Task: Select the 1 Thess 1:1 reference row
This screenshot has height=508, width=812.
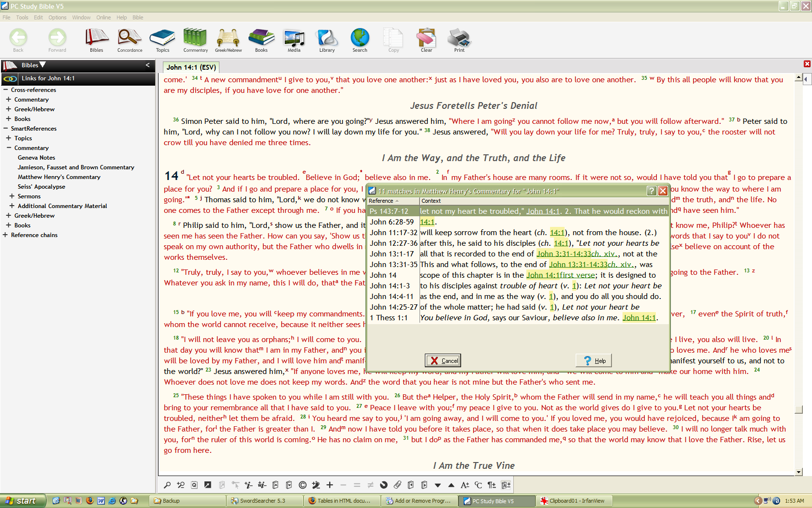Action: (389, 318)
